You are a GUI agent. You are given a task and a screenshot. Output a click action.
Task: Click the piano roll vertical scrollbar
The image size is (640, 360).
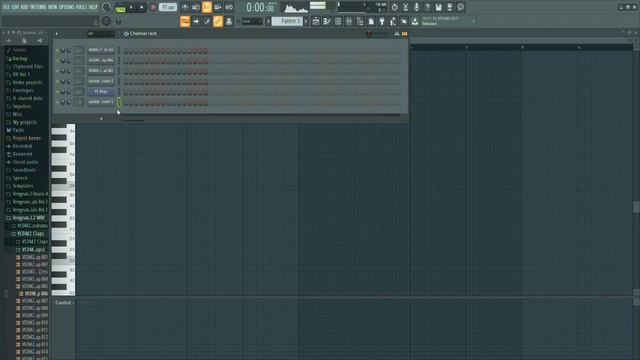coord(636,207)
